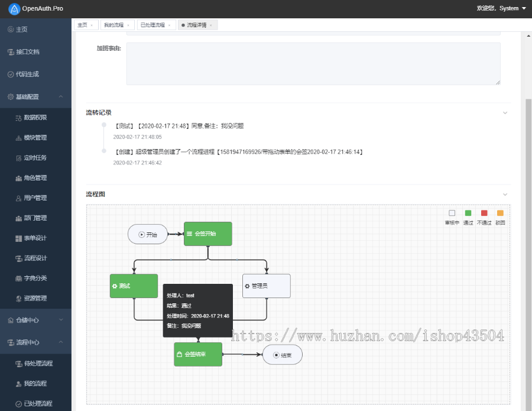The width and height of the screenshot is (532, 411).
Task: Click the 仓储中心 home icon
Action: (11, 320)
